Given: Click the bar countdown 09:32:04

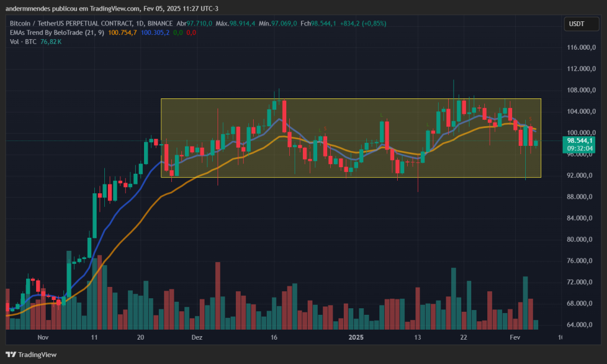Looking at the screenshot, I should point(579,148).
